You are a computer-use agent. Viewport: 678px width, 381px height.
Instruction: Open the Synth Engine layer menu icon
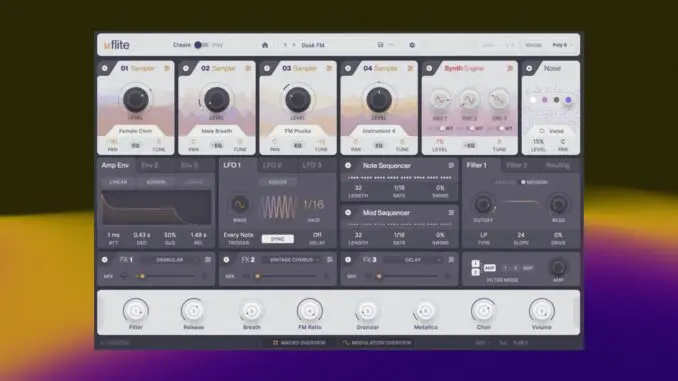(x=510, y=68)
